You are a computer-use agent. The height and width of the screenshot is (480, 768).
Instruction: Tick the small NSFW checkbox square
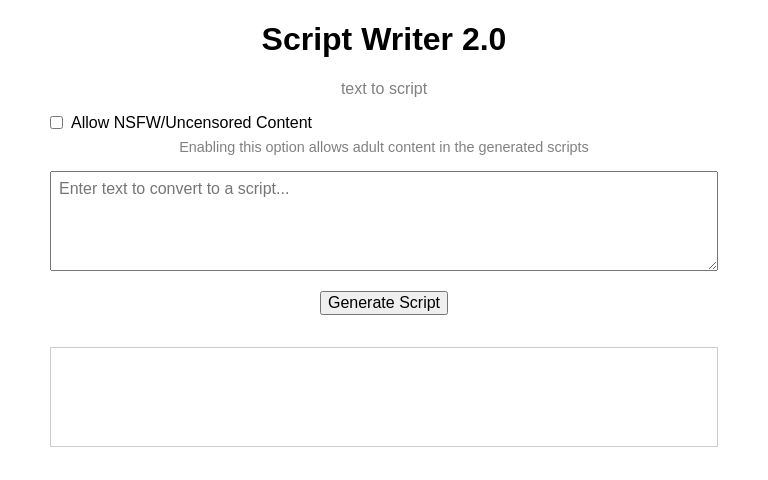point(57,123)
